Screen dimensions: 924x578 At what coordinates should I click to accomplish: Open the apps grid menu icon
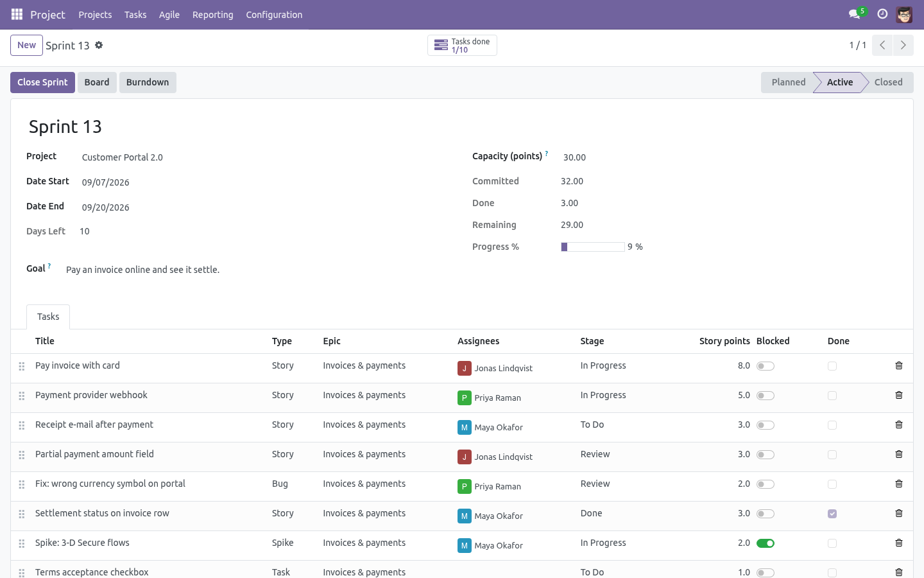pyautogui.click(x=17, y=14)
